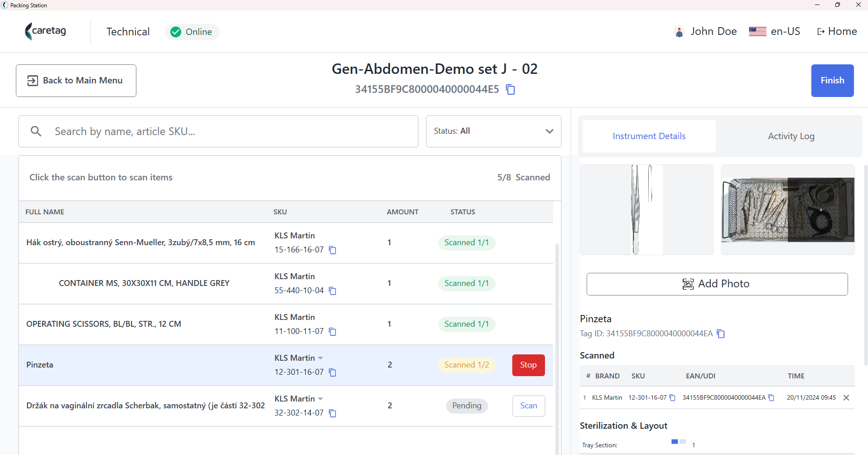Click the Technical station label
The image size is (868, 455).
coord(128,32)
